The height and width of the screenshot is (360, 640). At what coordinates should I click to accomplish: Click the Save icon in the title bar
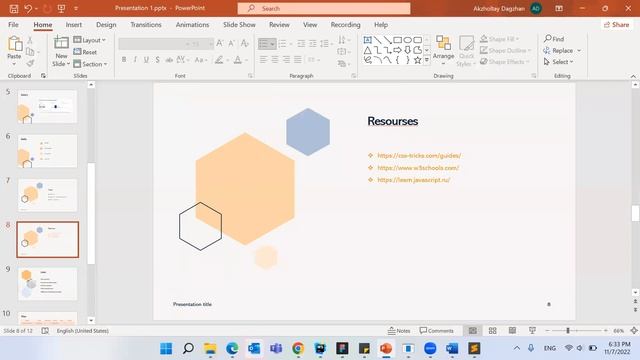coord(14,8)
